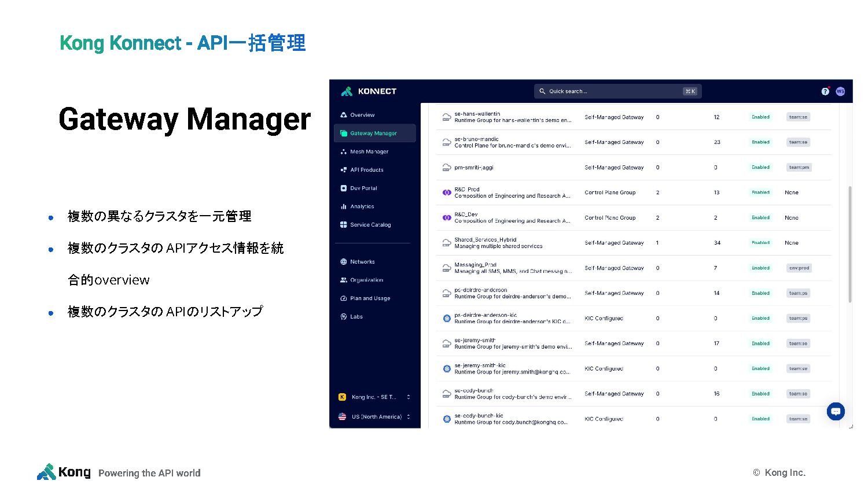This screenshot has height=488, width=868.
Task: Click the search magnifier icon
Action: coord(542,91)
